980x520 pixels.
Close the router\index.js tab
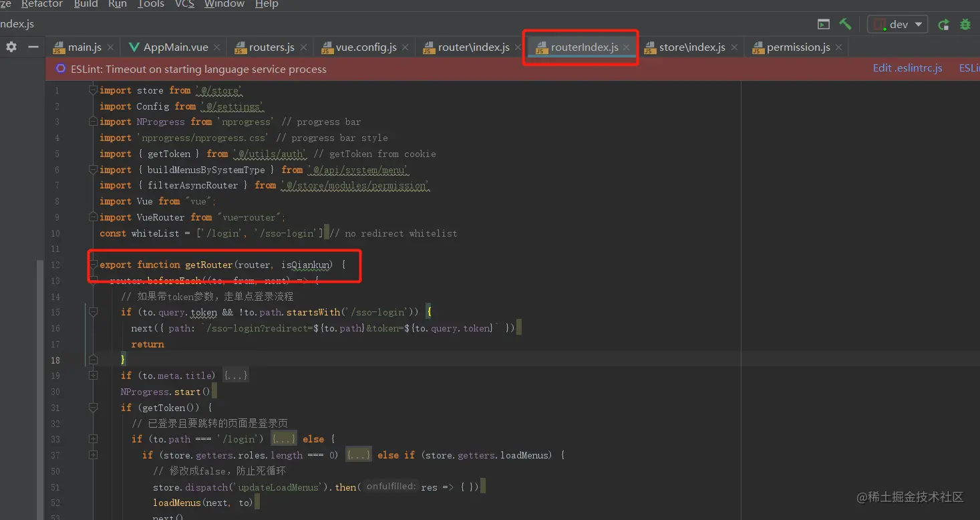coord(518,47)
